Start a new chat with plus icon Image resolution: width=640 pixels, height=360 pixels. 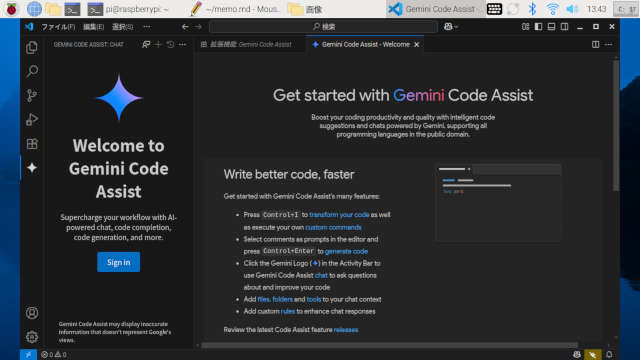(x=158, y=44)
